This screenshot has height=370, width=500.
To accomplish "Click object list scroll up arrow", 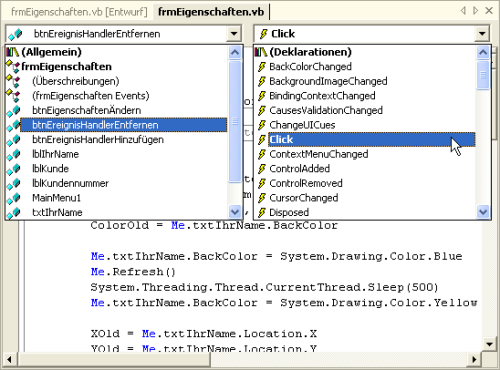I will point(235,52).
